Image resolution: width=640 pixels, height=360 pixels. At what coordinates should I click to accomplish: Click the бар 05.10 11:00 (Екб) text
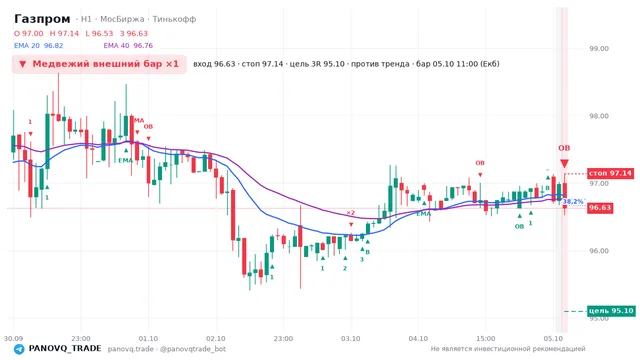click(458, 64)
